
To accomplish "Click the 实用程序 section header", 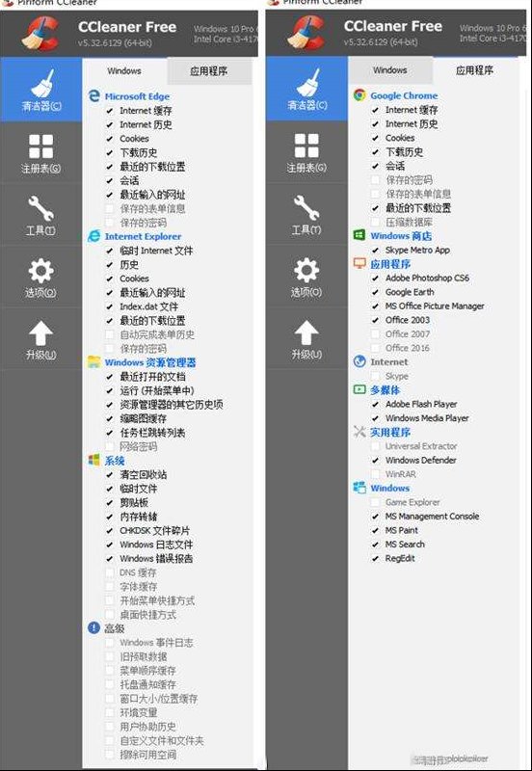I will [390, 432].
